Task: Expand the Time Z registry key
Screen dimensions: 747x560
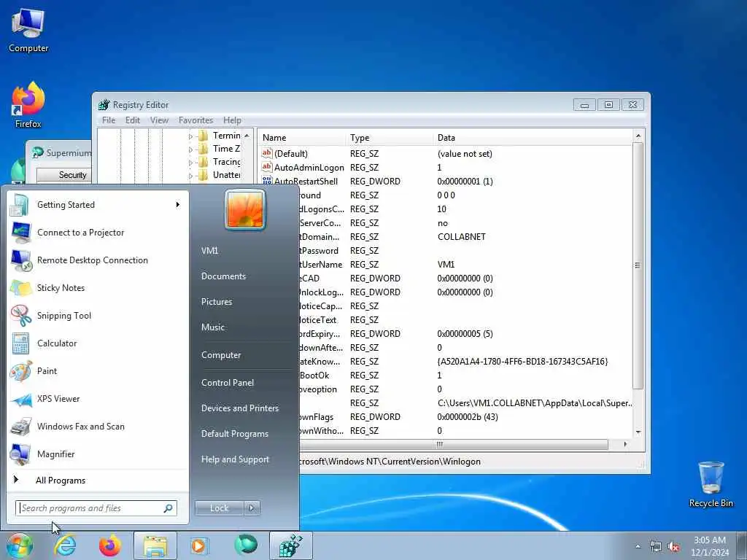Action: click(190, 149)
